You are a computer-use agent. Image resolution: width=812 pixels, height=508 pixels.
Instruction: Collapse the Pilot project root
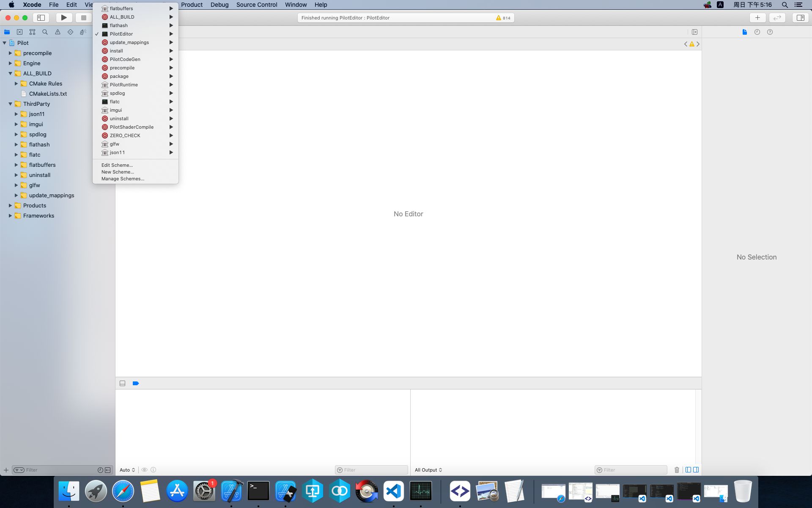[5, 43]
